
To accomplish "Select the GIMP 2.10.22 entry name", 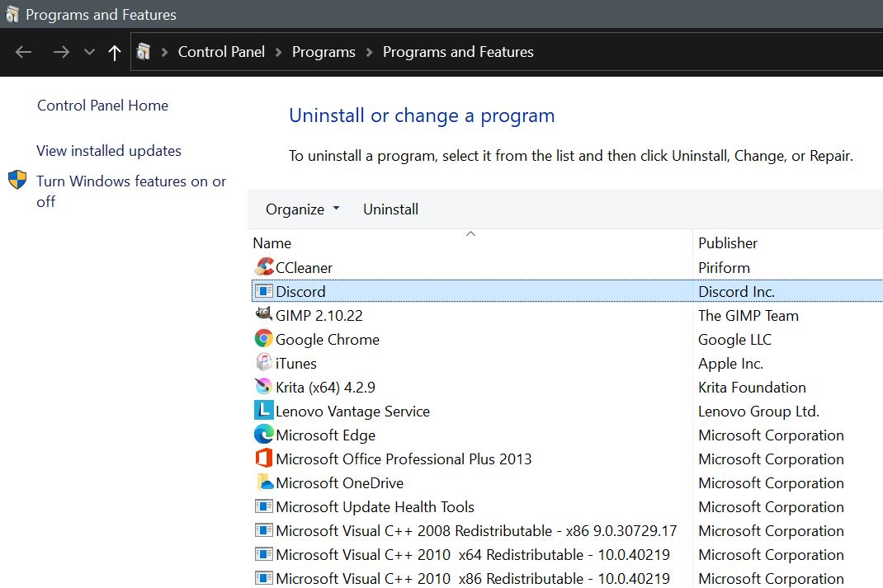I will click(x=319, y=316).
